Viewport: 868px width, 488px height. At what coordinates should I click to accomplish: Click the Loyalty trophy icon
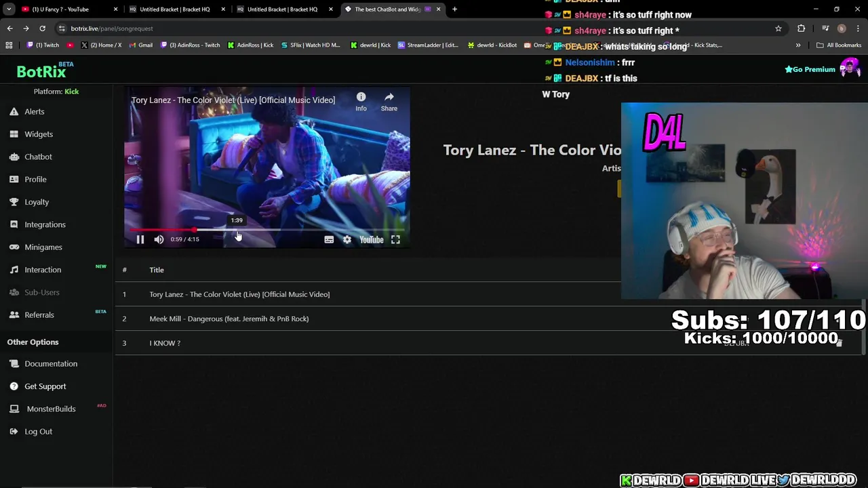pyautogui.click(x=14, y=202)
